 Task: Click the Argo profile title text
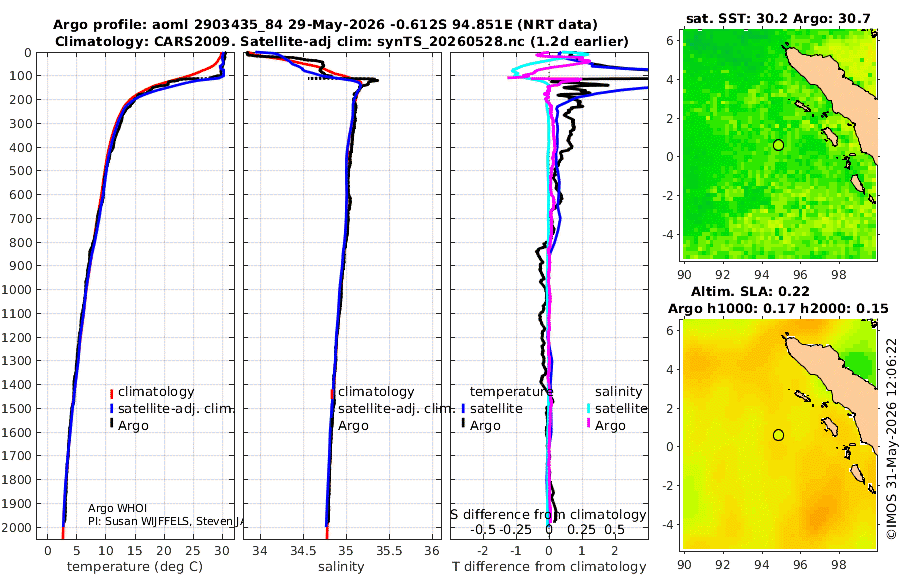coord(325,25)
